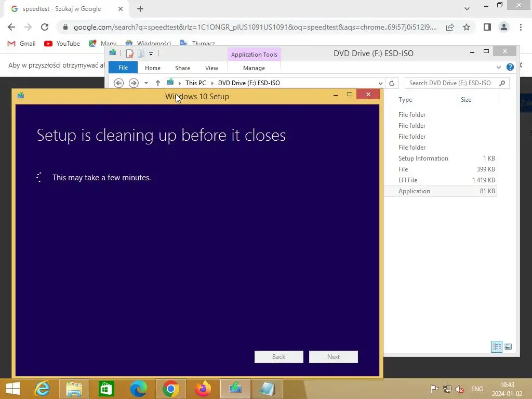Image resolution: width=532 pixels, height=399 pixels.
Task: Launch Internet Explorer from taskbar
Action: click(x=42, y=389)
